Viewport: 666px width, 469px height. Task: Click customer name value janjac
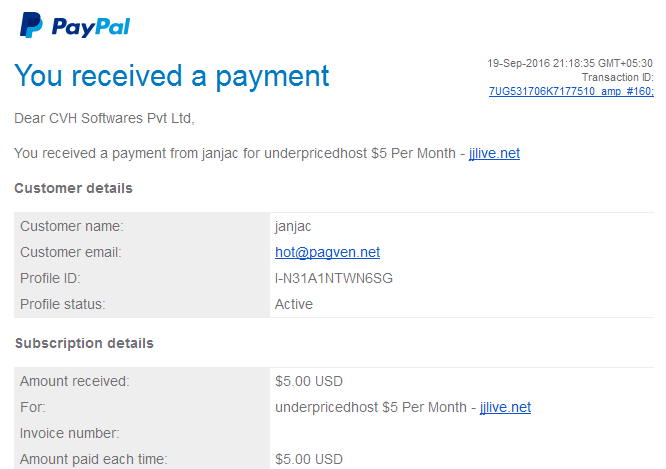tap(293, 226)
